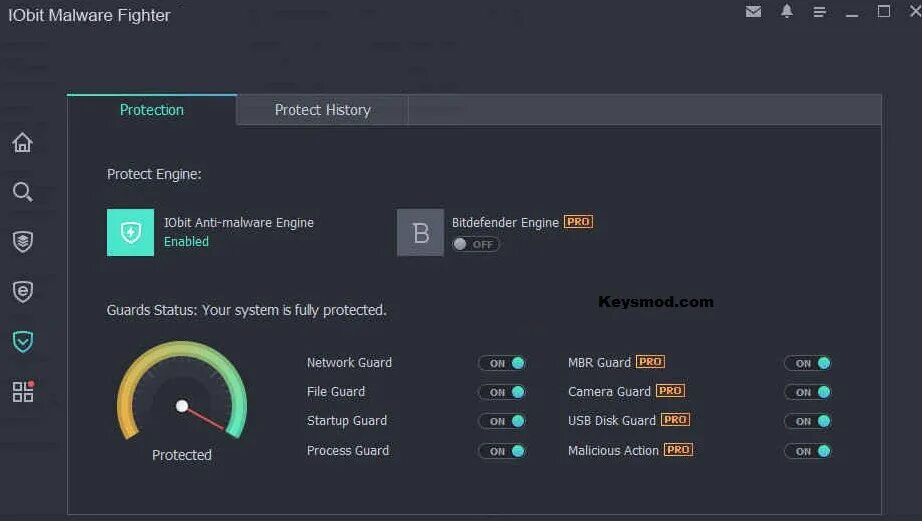Click the Protected label under gauge
Viewport: 922px width, 521px height.
click(182, 455)
